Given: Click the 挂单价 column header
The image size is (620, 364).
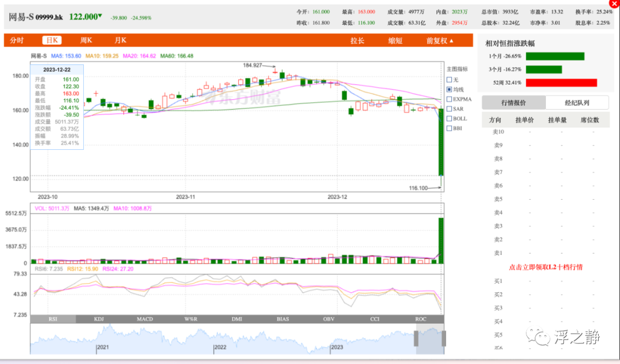Looking at the screenshot, I should coord(524,120).
